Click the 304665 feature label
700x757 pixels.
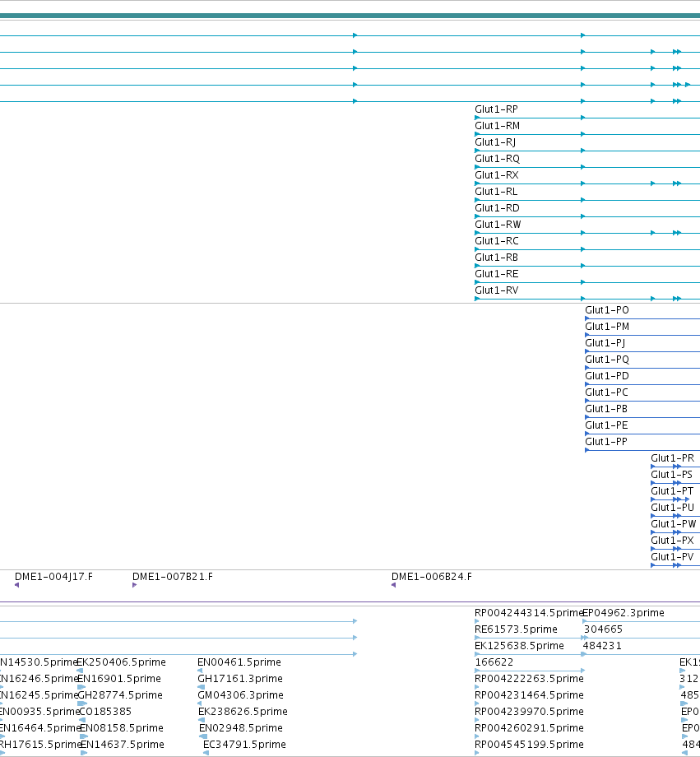[604, 629]
